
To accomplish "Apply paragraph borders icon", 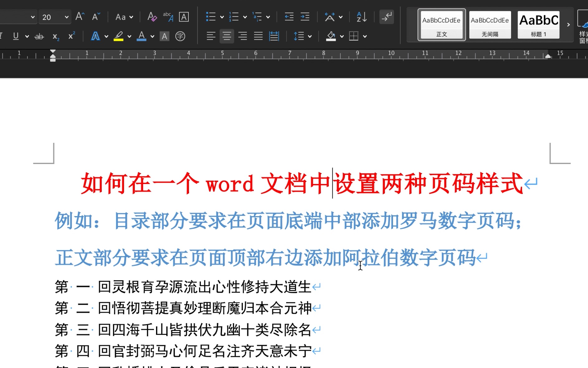I will [354, 36].
